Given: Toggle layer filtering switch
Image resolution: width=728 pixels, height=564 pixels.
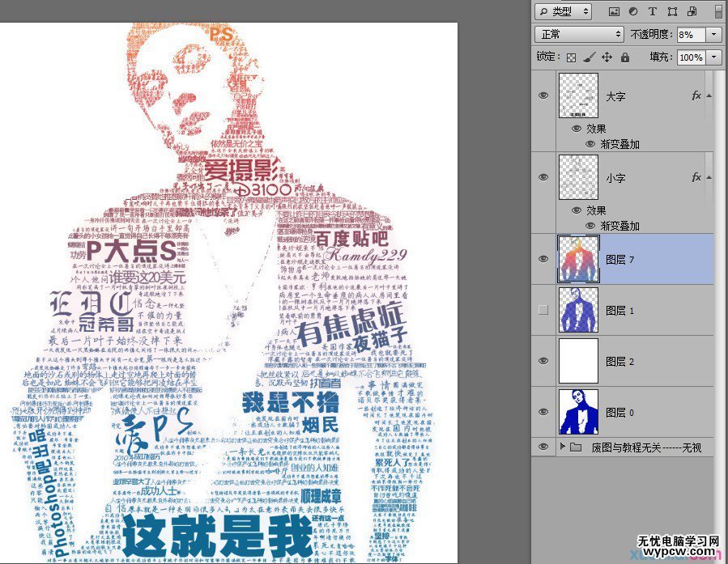Looking at the screenshot, I should pyautogui.click(x=718, y=11).
